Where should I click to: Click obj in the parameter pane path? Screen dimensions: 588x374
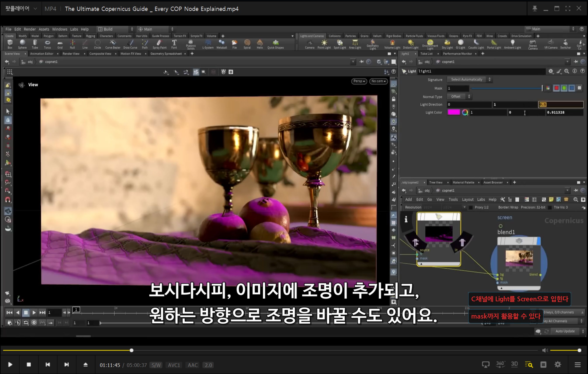pos(427,62)
